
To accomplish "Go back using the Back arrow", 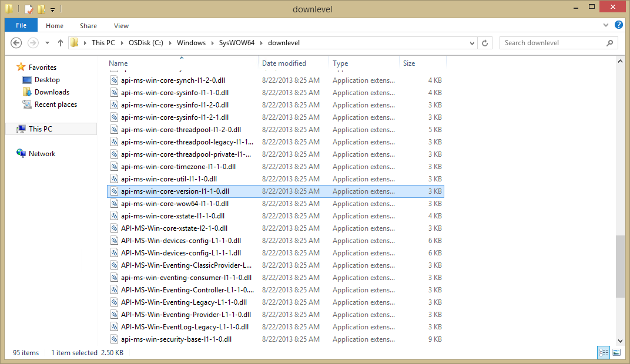I will point(16,43).
